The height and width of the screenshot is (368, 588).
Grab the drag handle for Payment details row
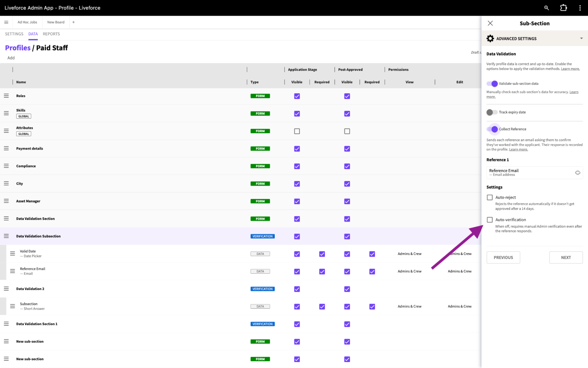tap(6, 149)
